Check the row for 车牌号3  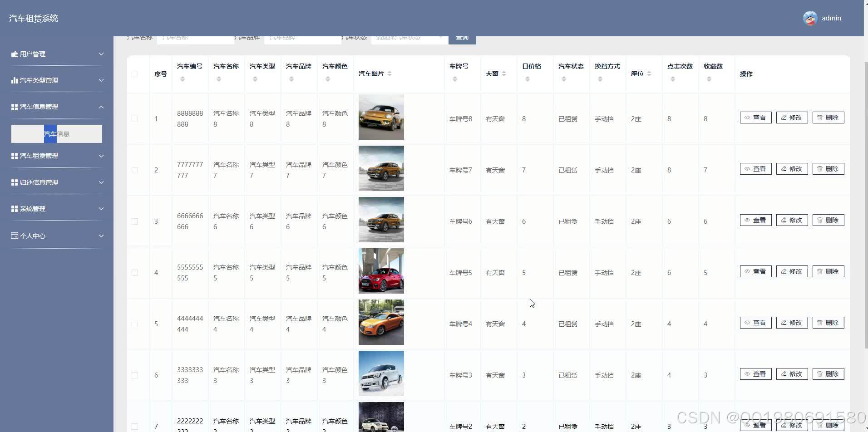(x=135, y=375)
